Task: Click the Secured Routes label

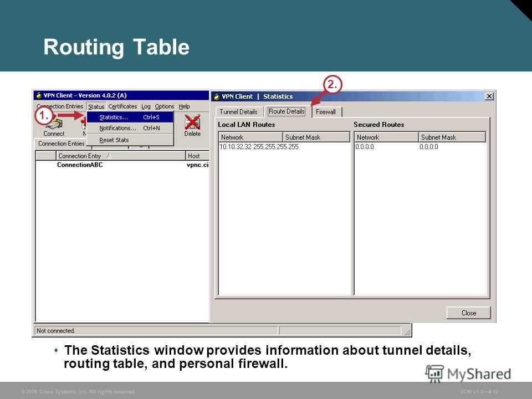Action: tap(379, 125)
